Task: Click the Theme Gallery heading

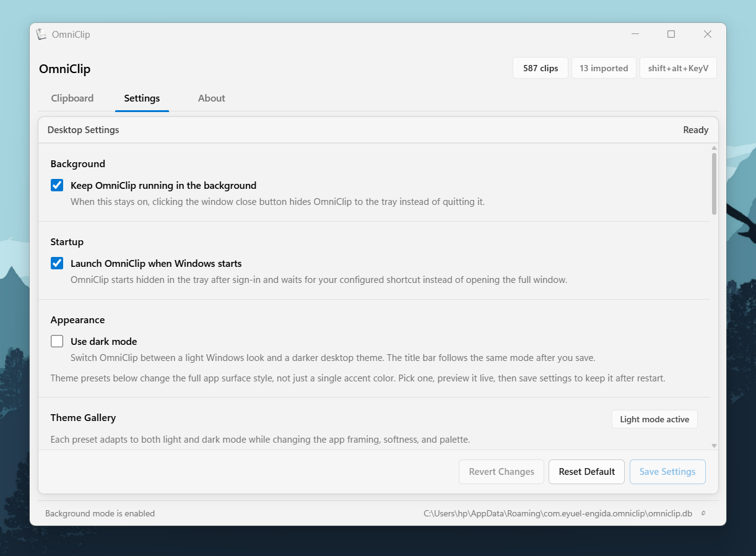Action: click(x=83, y=418)
